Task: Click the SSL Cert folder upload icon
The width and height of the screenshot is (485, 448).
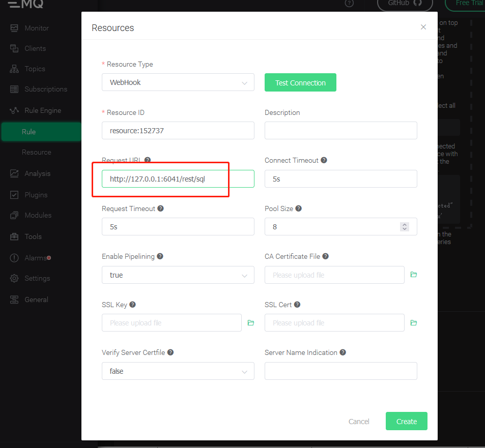Action: [414, 323]
